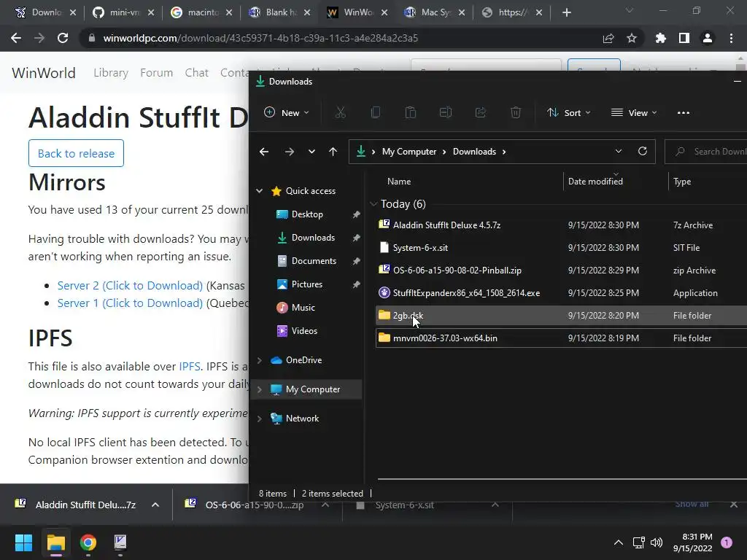Switch to the Mac Sy tab

coord(436,12)
